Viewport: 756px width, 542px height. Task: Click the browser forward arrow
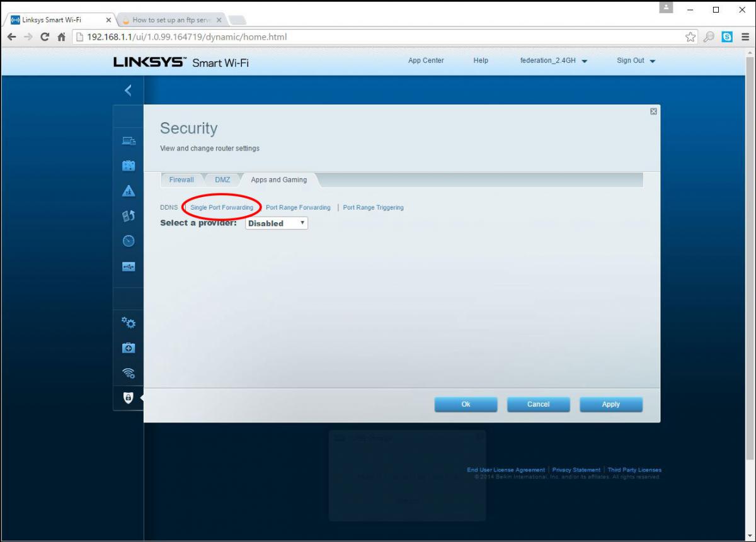[x=28, y=37]
